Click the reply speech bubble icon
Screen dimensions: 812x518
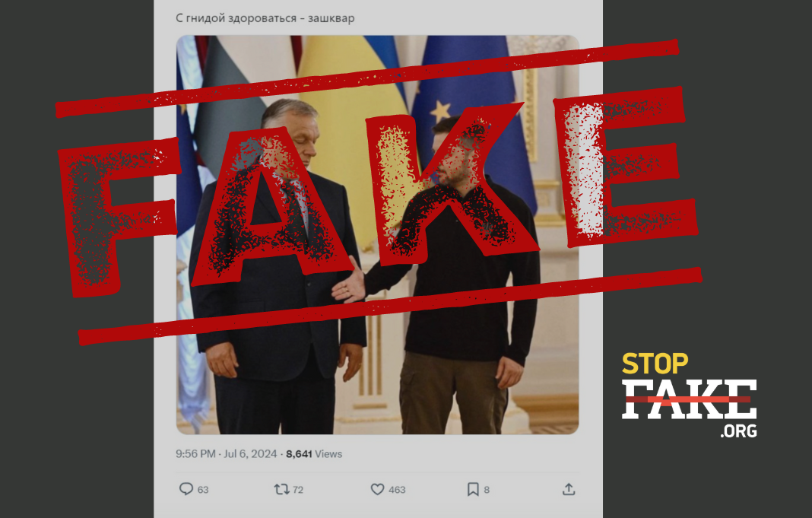pyautogui.click(x=186, y=489)
